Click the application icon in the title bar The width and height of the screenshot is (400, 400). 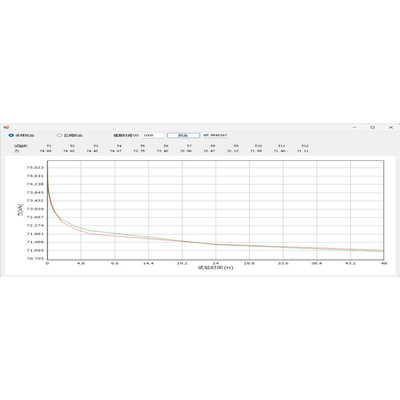coord(6,127)
